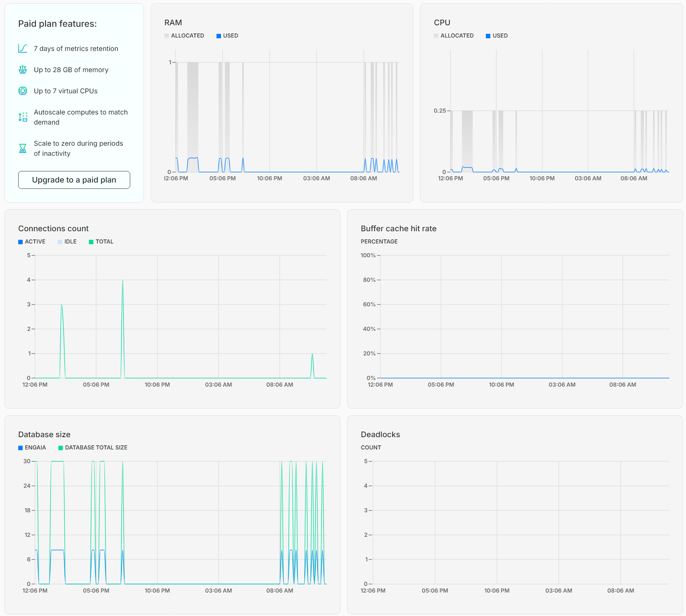
Task: Toggle CPU ALLOCATED legend swatch
Action: coord(436,36)
